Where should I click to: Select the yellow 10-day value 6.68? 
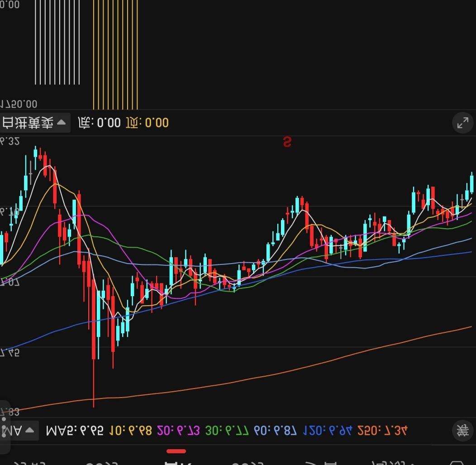(130, 431)
